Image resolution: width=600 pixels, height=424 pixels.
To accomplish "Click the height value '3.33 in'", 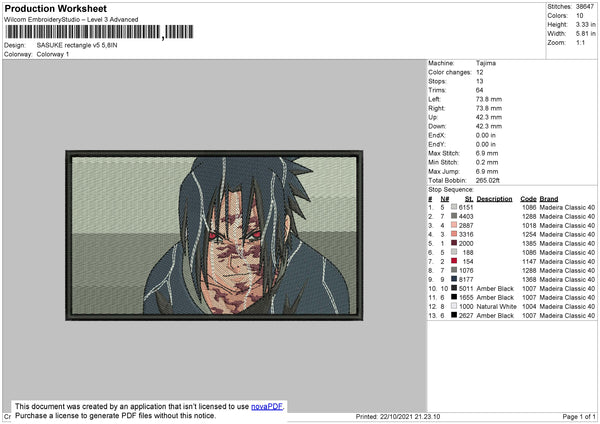I will tap(585, 24).
